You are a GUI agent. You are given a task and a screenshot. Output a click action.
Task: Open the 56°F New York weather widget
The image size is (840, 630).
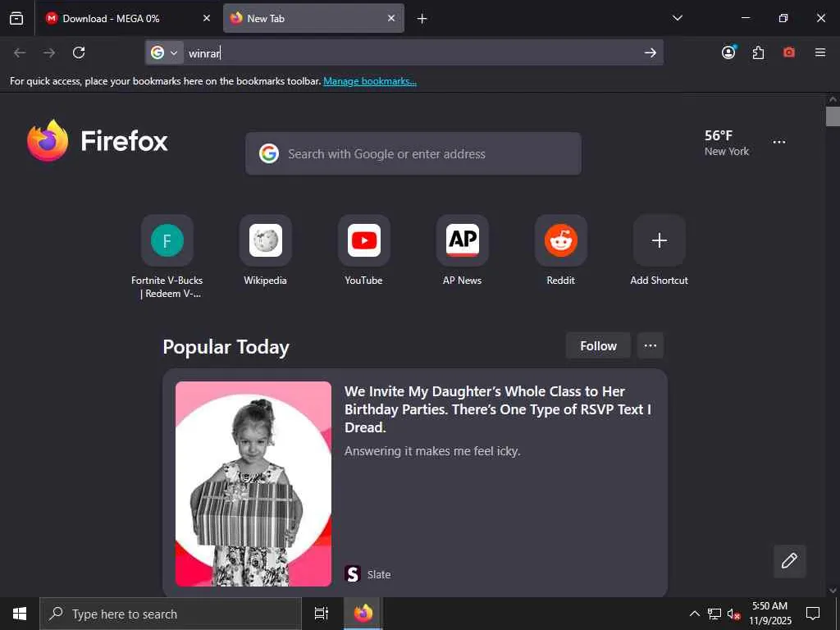727,143
